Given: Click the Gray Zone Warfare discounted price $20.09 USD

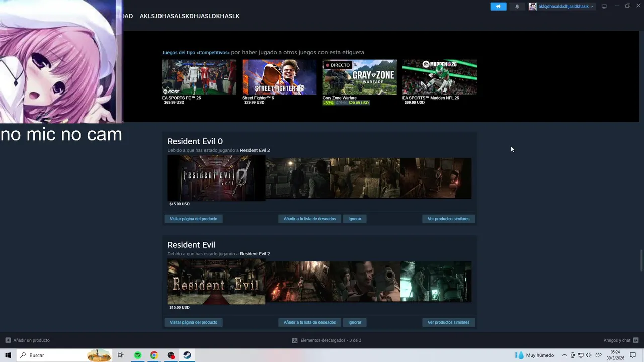Looking at the screenshot, I should (359, 103).
